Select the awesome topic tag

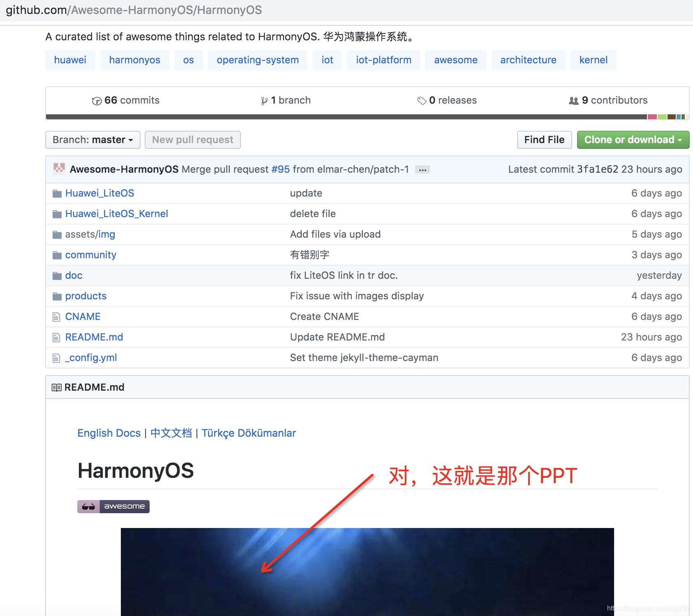456,60
